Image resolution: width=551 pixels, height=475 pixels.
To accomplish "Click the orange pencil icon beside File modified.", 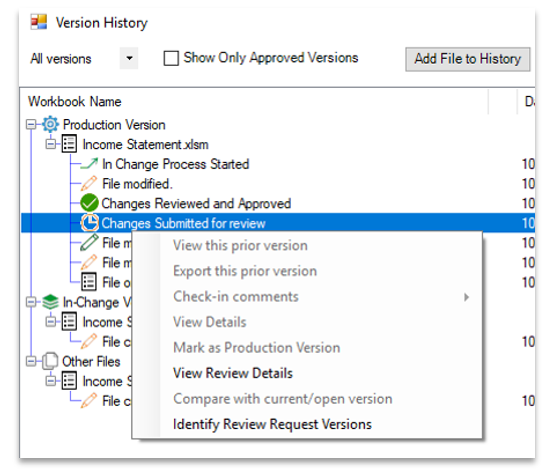I will pos(89,184).
